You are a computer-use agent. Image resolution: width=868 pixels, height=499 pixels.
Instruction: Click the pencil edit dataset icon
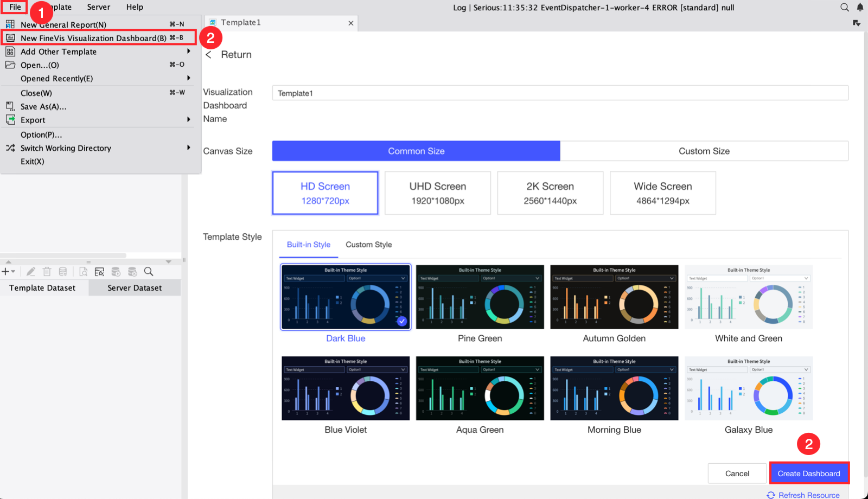pos(31,272)
